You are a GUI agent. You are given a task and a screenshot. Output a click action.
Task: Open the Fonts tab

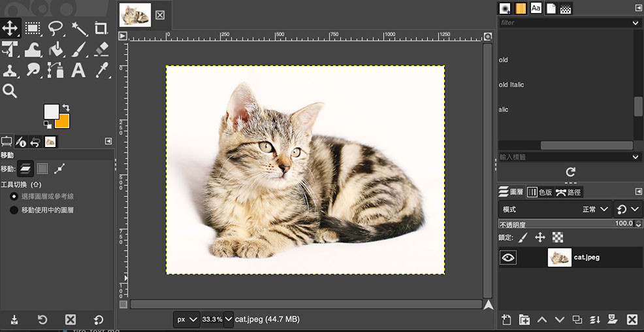point(536,8)
